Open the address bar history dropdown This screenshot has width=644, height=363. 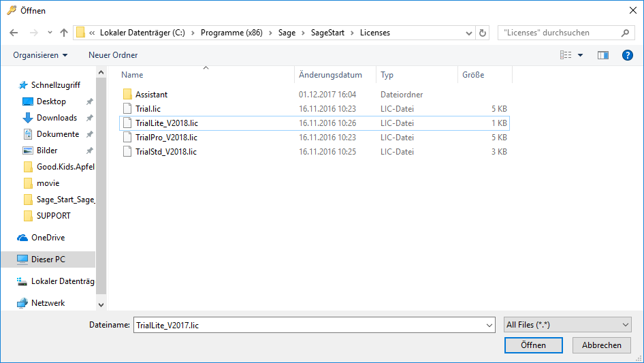[468, 33]
